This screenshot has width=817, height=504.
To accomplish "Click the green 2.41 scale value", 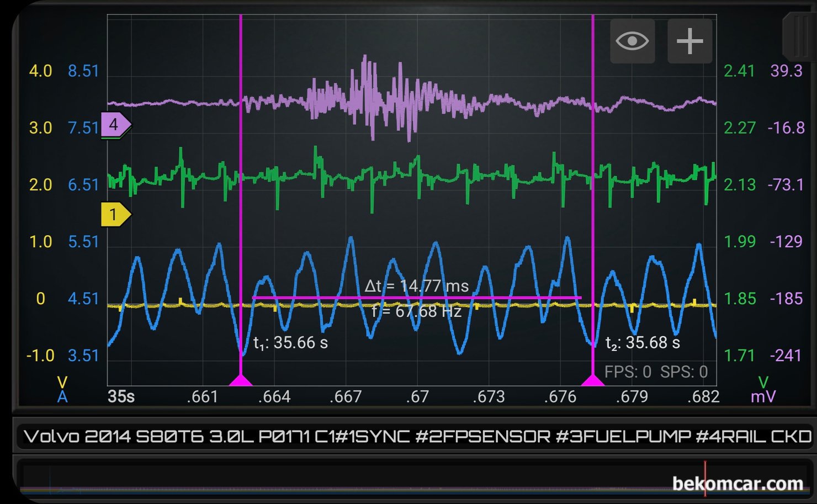I will point(740,71).
